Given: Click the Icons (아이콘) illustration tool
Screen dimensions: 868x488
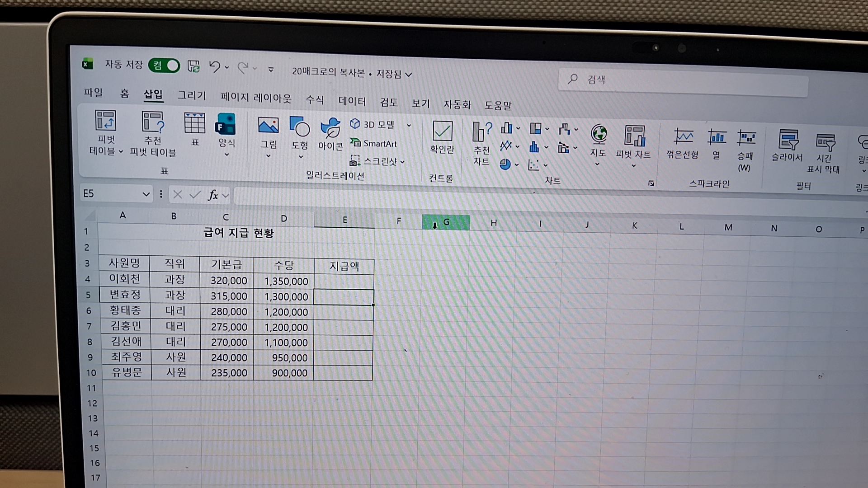Looking at the screenshot, I should point(330,128).
